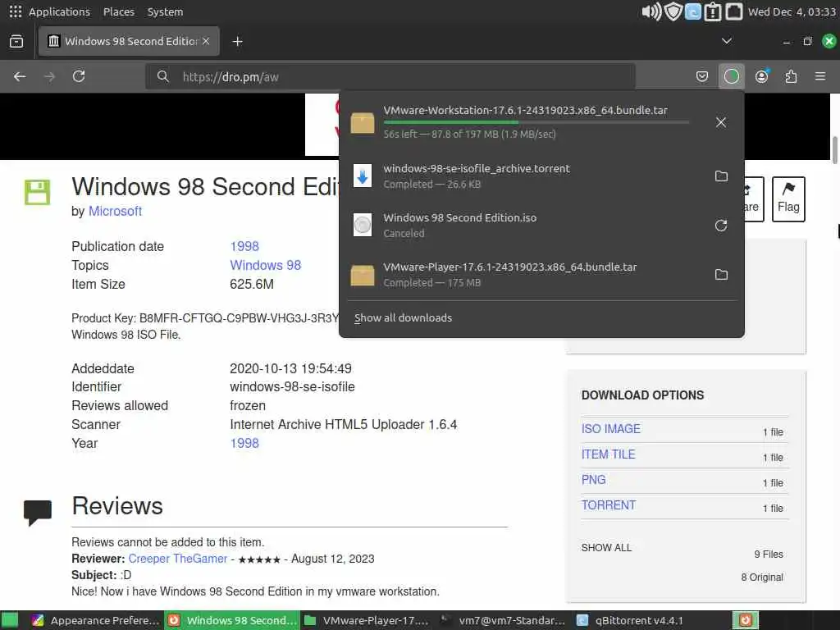Open the Firefox account icon
This screenshot has height=630, width=840.
(761, 76)
